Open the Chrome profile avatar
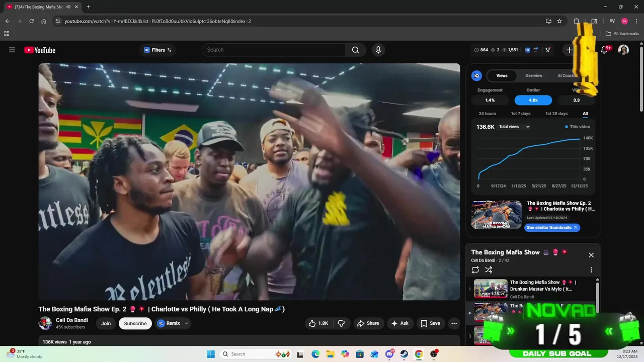Image resolution: width=644 pixels, height=362 pixels. tap(624, 21)
